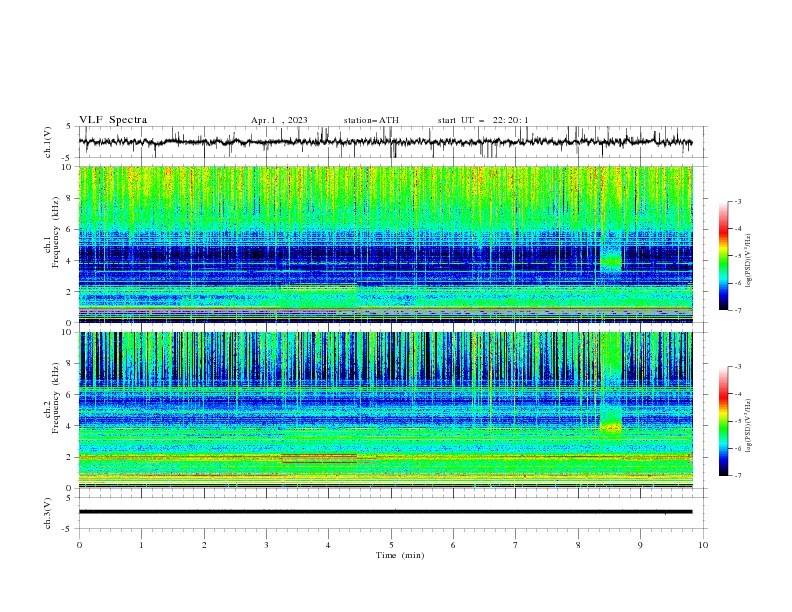Select the "start UT = 22:20: 1" text

click(x=483, y=120)
